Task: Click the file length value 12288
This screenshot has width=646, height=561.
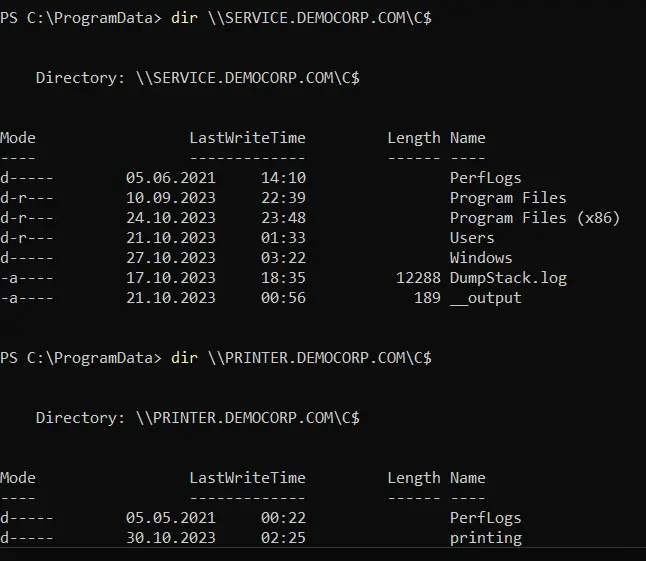Action: 418,278
